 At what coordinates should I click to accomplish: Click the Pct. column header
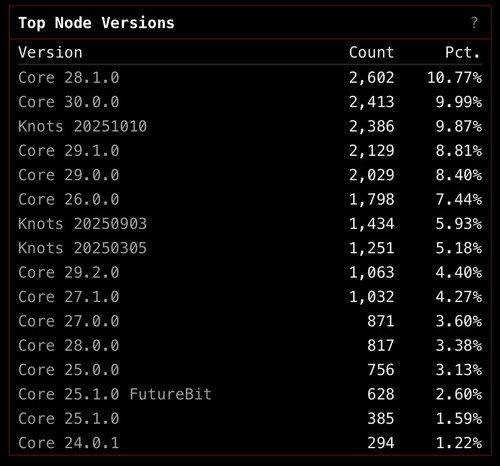(463, 52)
